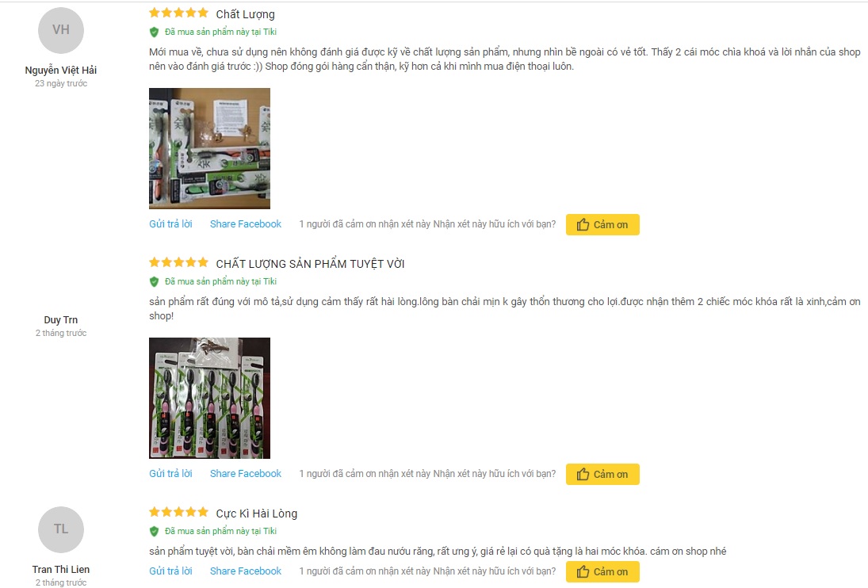868x588 pixels.
Task: Click the VH avatar of Nguyễn Việt Hải
Action: coord(61,30)
